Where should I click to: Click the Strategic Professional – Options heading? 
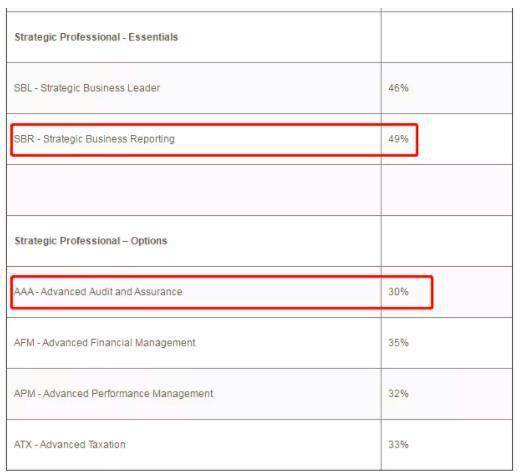[91, 241]
